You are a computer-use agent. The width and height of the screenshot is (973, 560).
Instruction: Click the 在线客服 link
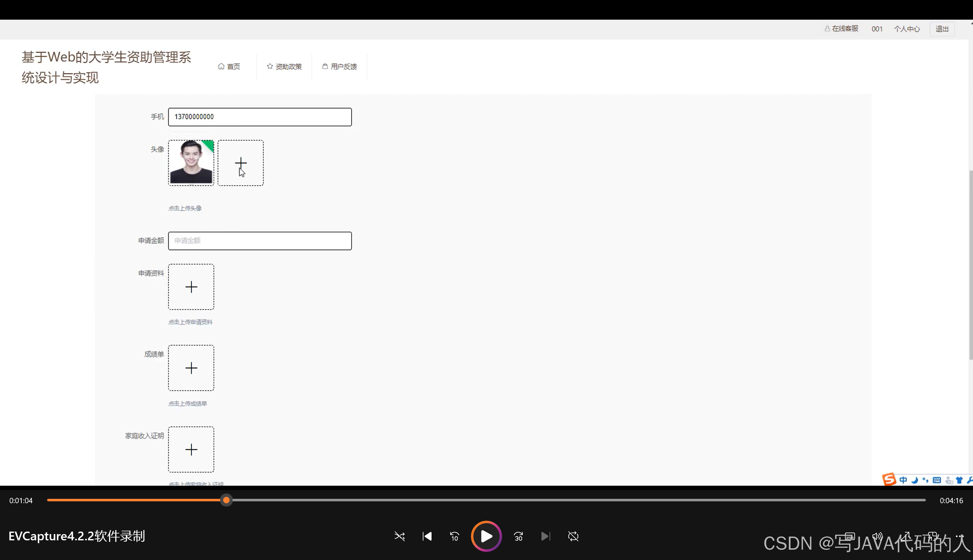pyautogui.click(x=842, y=29)
